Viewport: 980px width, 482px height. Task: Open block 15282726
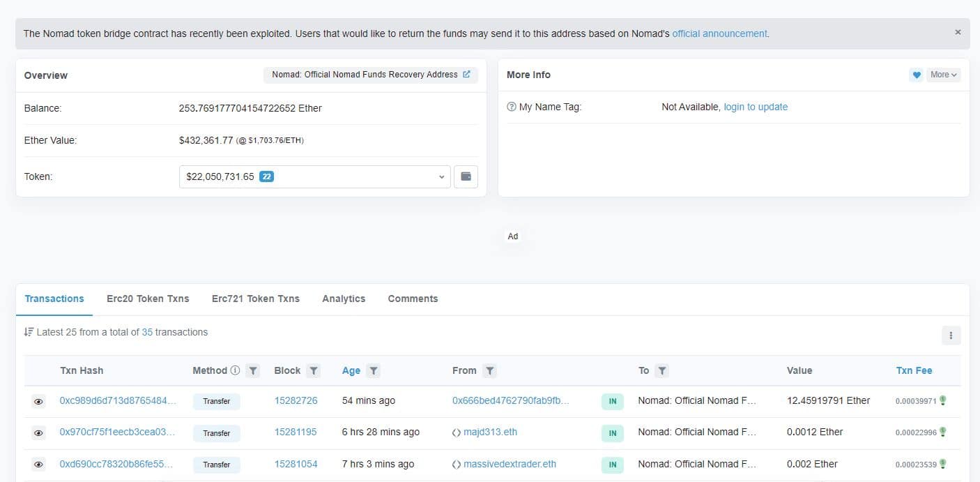(296, 400)
